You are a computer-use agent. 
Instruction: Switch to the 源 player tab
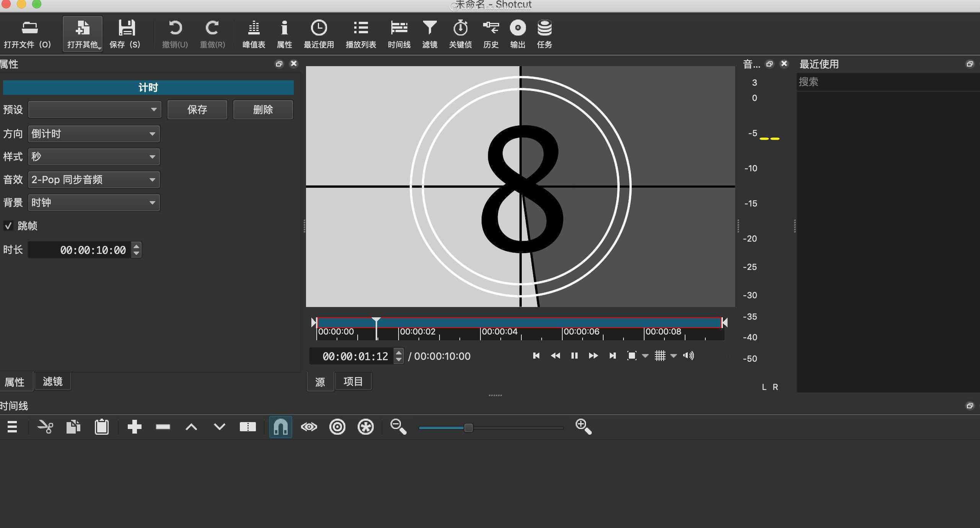coord(320,382)
